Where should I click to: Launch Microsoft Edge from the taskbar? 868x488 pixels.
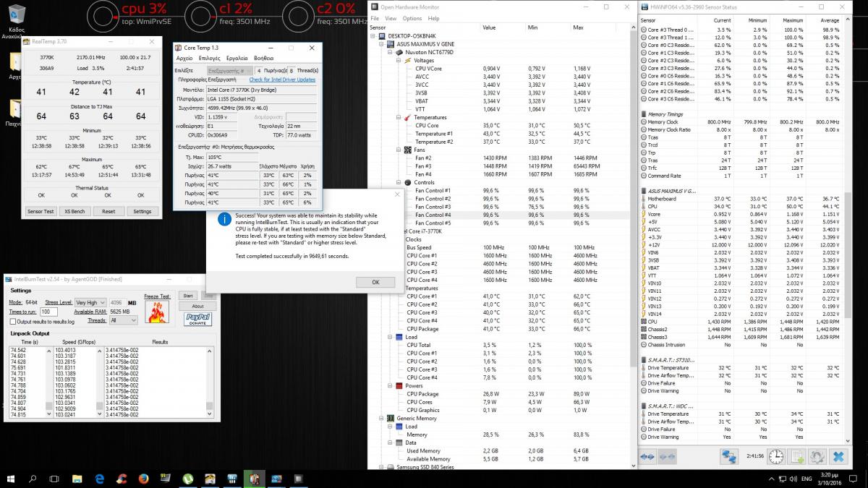point(100,479)
